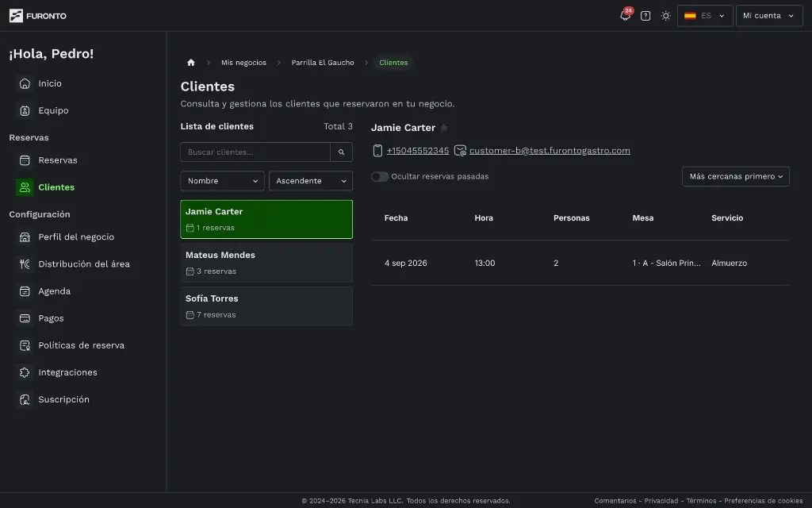Click the Agenda calendar icon
This screenshot has height=508, width=812.
(25, 291)
